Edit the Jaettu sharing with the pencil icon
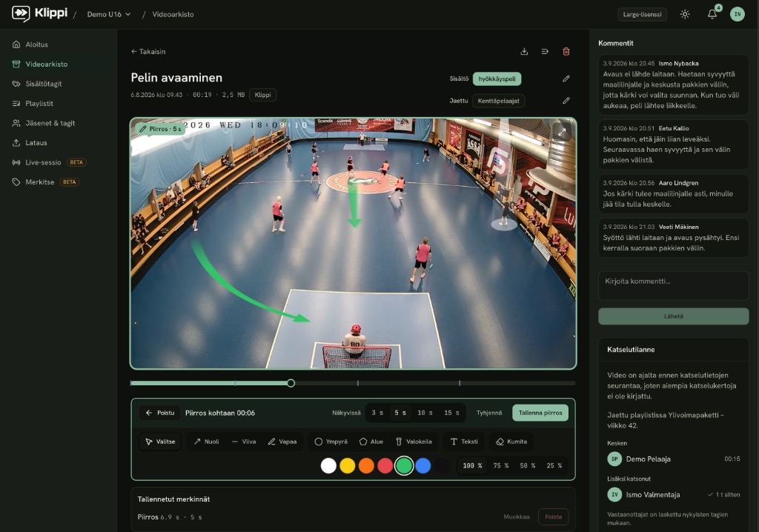Viewport: 759px width, 532px height. [566, 101]
